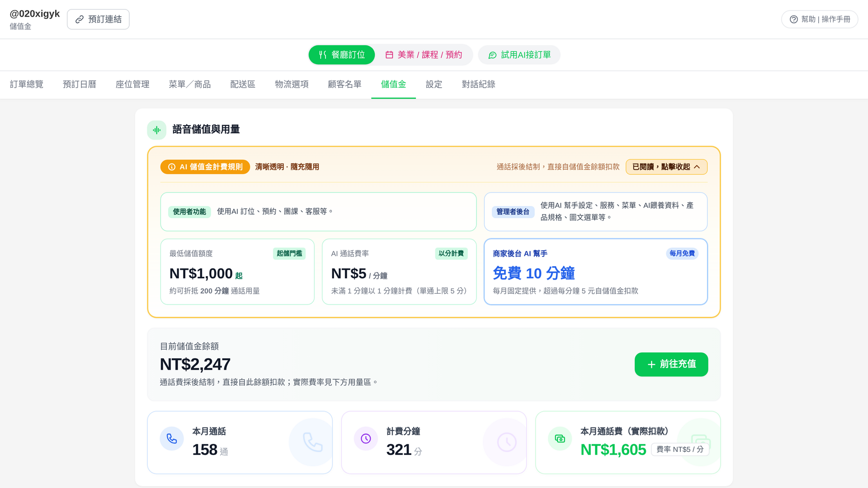This screenshot has width=868, height=488.
Task: Open the 幫助 | 操作手冊 link
Action: pos(820,19)
